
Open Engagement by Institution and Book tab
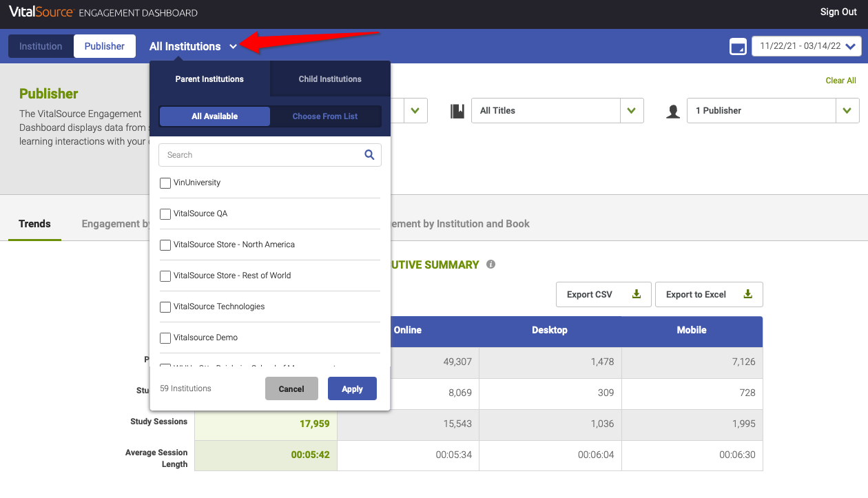[460, 224]
